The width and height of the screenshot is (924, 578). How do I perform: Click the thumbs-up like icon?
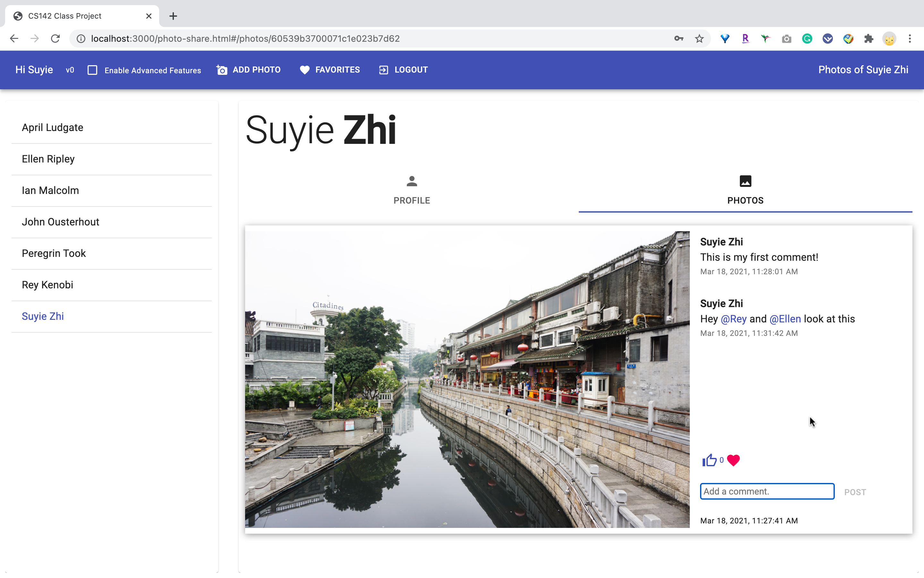tap(709, 460)
